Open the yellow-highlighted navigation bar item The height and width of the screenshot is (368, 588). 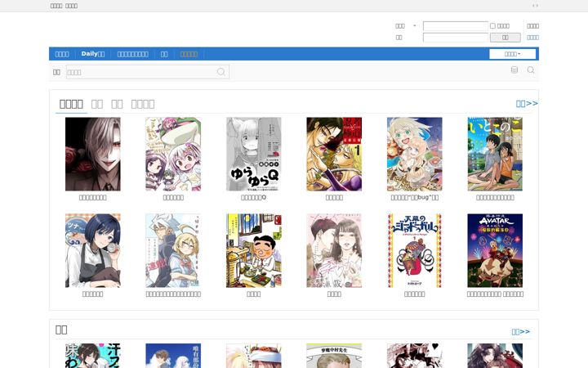(x=189, y=54)
